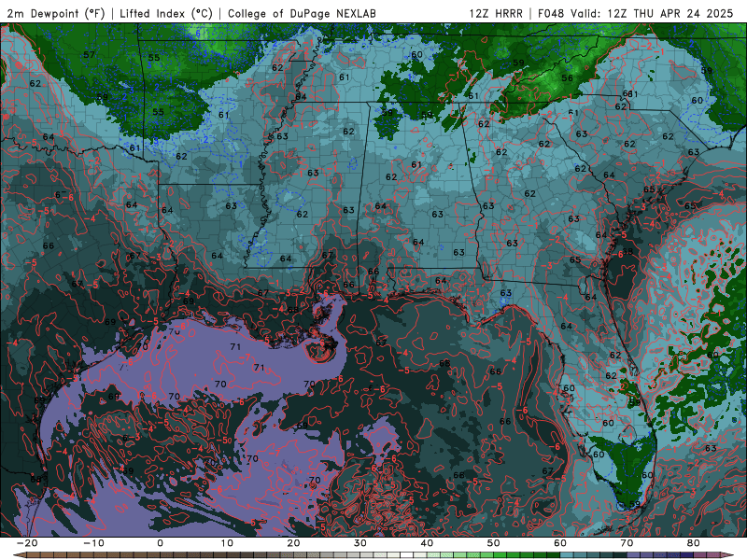Click the "Lifted Index (°C)" header label
This screenshot has width=747, height=560.
click(166, 13)
